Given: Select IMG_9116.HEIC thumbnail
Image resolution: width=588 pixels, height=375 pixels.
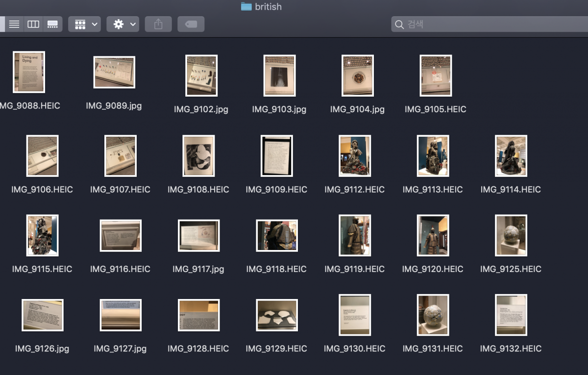Looking at the screenshot, I should (121, 235).
